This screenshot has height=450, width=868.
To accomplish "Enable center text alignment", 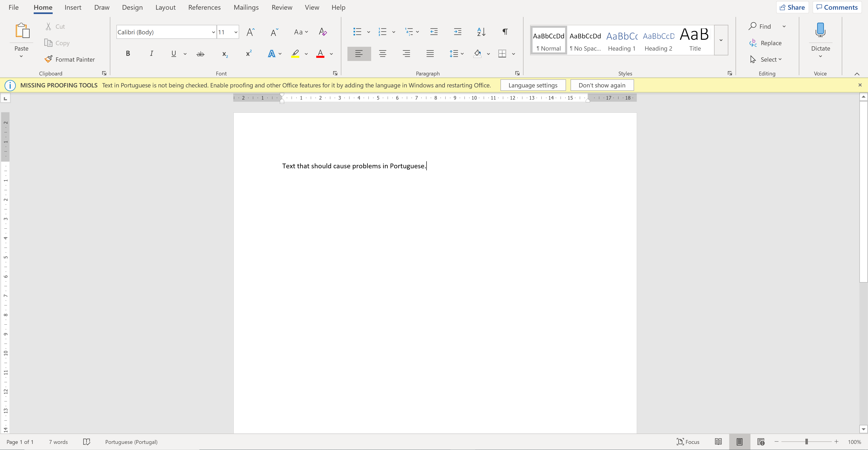I will [x=382, y=54].
